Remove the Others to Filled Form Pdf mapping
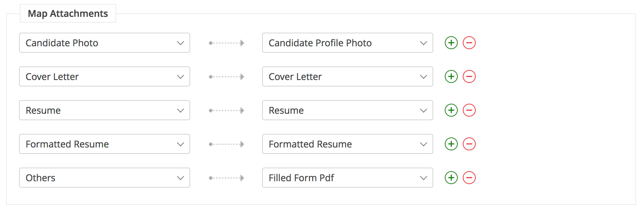This screenshot has width=644, height=211. (469, 178)
